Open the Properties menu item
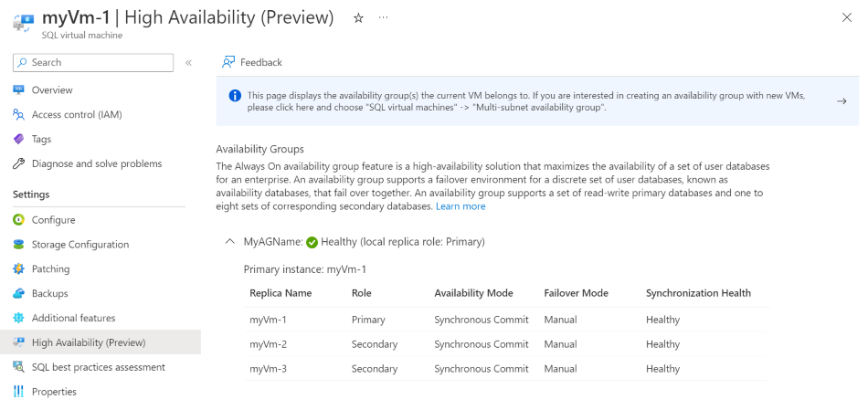The width and height of the screenshot is (868, 410). (x=54, y=392)
